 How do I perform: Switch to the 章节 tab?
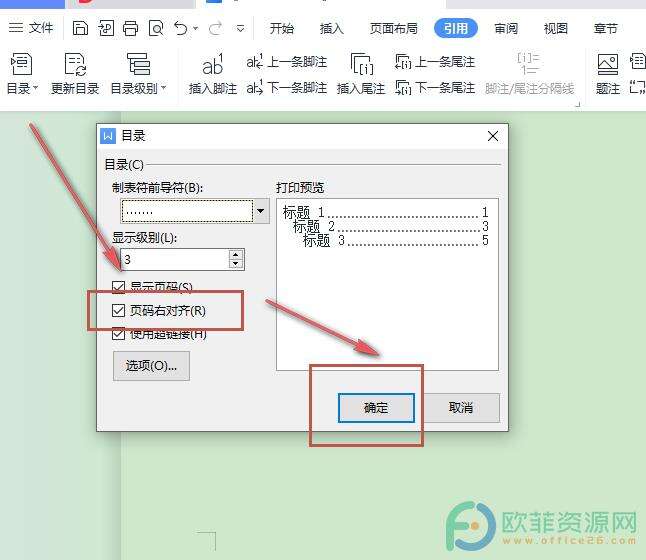pos(606,28)
